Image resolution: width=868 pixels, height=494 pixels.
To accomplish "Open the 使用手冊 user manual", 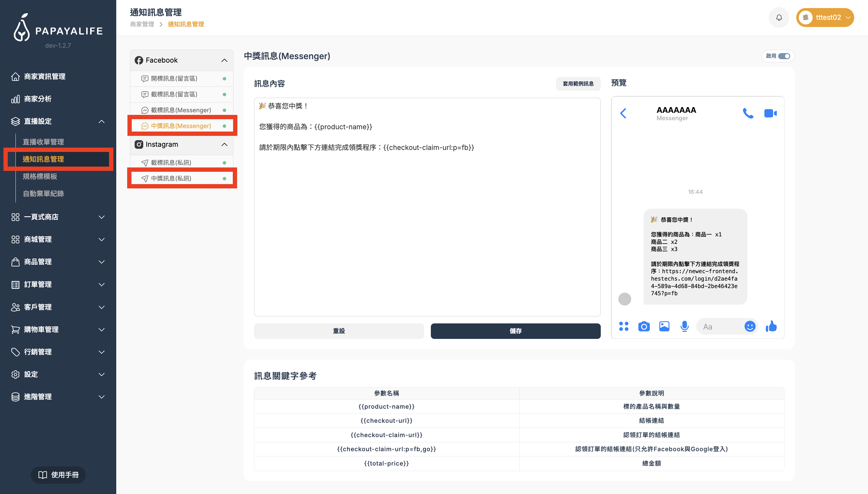I will 58,475.
